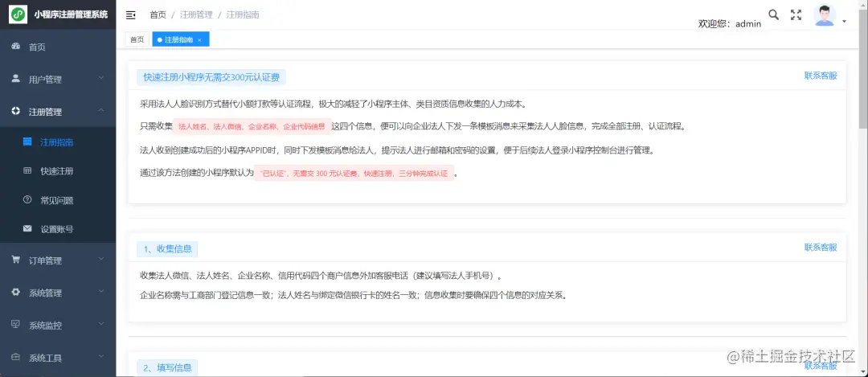Expand the 系统管理 menu chevron

pos(101,291)
